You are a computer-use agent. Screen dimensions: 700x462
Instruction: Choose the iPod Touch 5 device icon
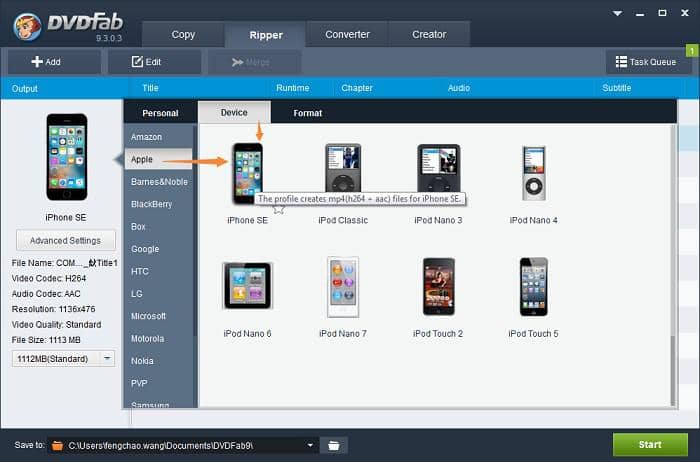533,287
